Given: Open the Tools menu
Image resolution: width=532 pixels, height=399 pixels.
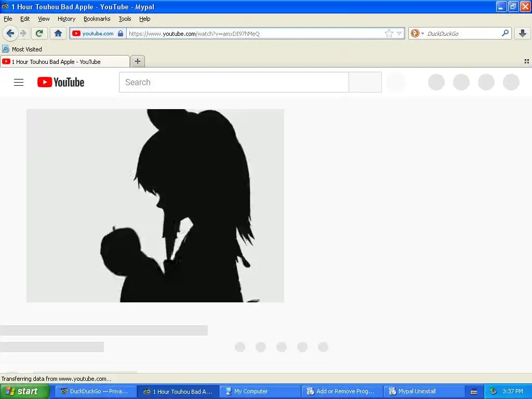Looking at the screenshot, I should point(125,19).
